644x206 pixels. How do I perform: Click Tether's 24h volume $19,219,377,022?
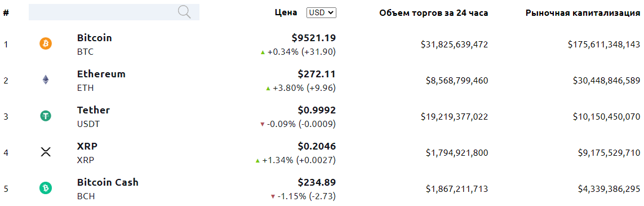pyautogui.click(x=454, y=117)
